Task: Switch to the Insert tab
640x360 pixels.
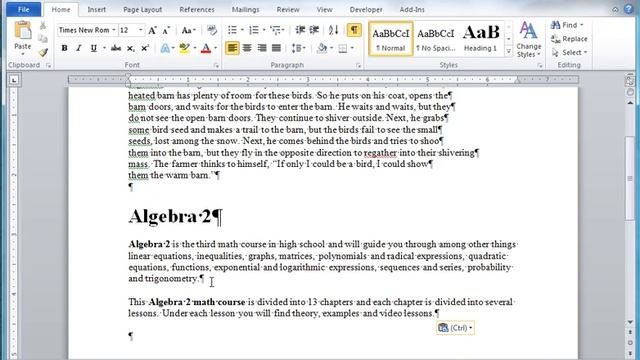Action: pyautogui.click(x=97, y=9)
